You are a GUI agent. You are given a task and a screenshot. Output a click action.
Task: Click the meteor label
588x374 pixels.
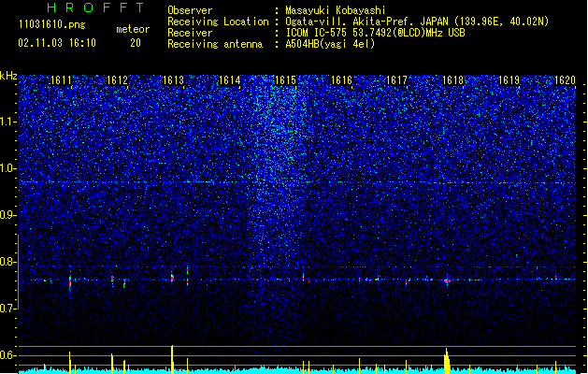point(133,29)
